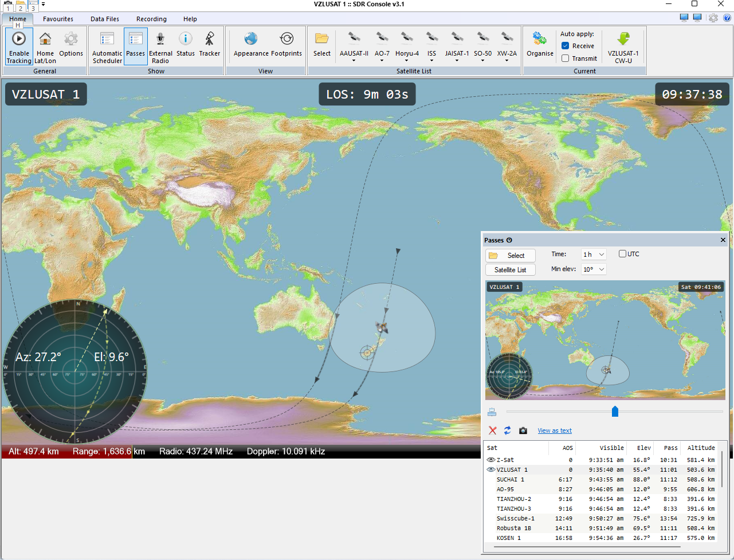Enable the Transmit auto apply checkbox

click(566, 58)
